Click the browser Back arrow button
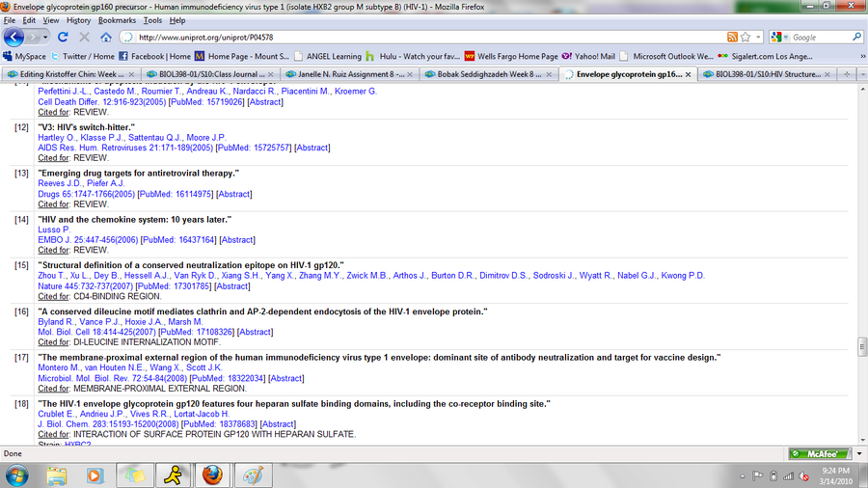The image size is (868, 488). click(14, 37)
